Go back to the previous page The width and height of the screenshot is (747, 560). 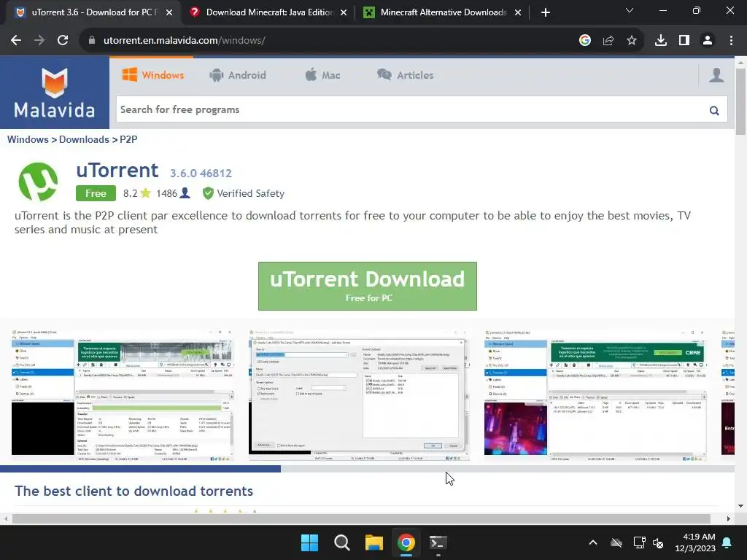coord(16,41)
